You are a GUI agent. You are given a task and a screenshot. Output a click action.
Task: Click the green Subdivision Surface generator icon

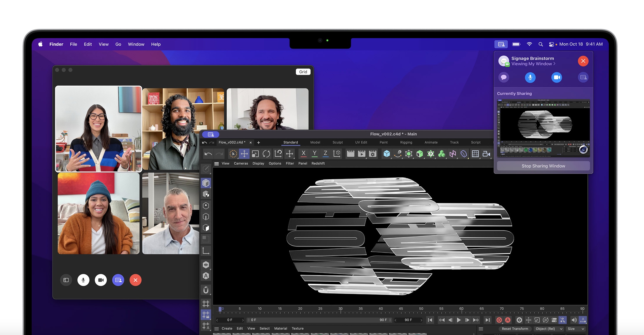(x=409, y=153)
